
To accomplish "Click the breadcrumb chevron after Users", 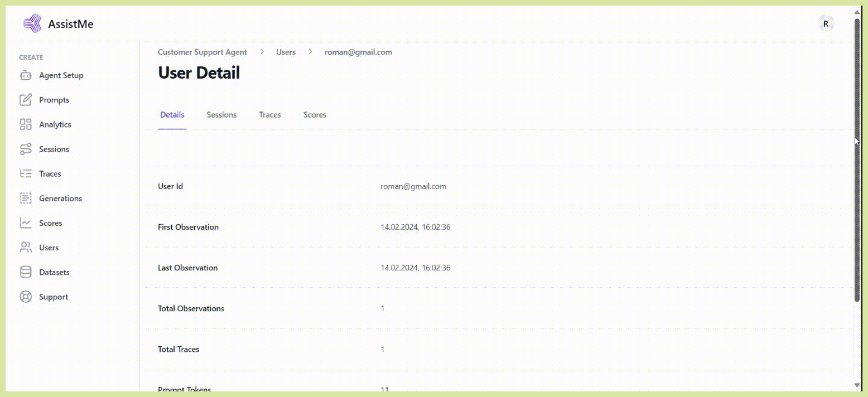I will tap(310, 52).
